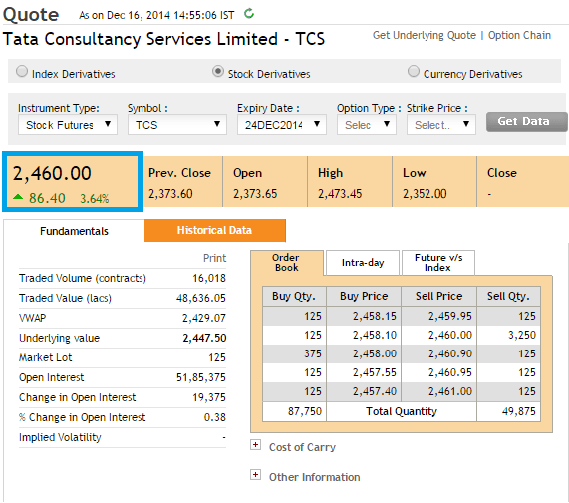569x503 pixels.
Task: Click the sell price 2,460.90
Action: pyautogui.click(x=450, y=354)
